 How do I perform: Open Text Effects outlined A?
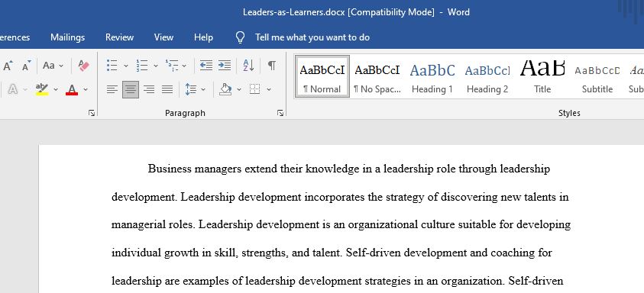point(13,89)
